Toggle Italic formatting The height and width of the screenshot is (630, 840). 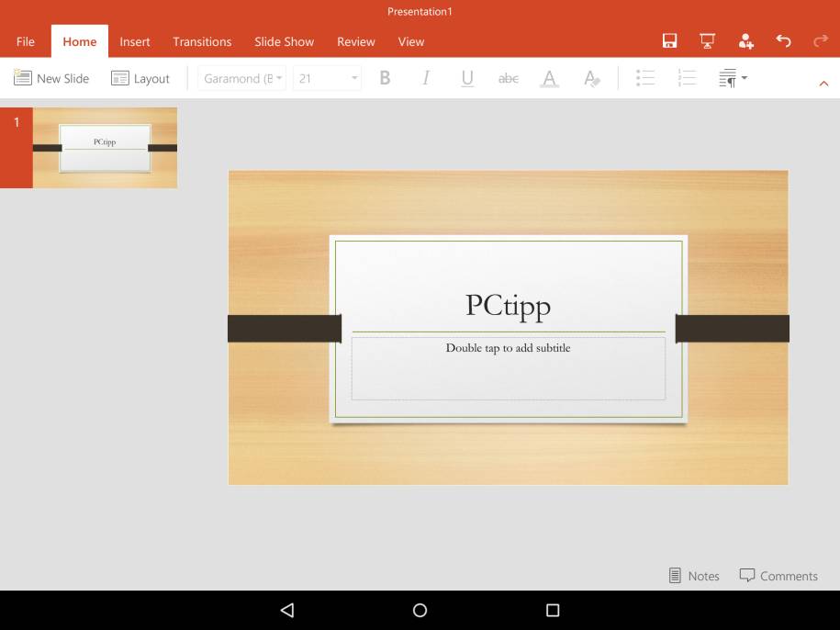426,78
